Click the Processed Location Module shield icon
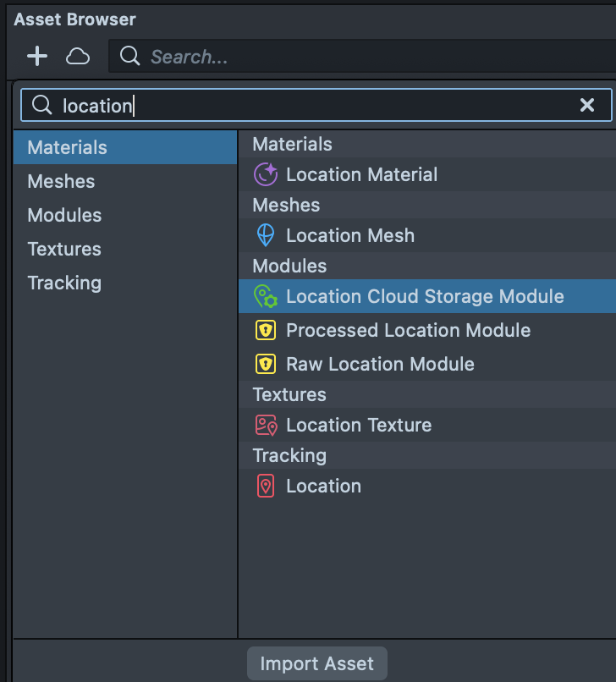The height and width of the screenshot is (682, 616). point(266,331)
